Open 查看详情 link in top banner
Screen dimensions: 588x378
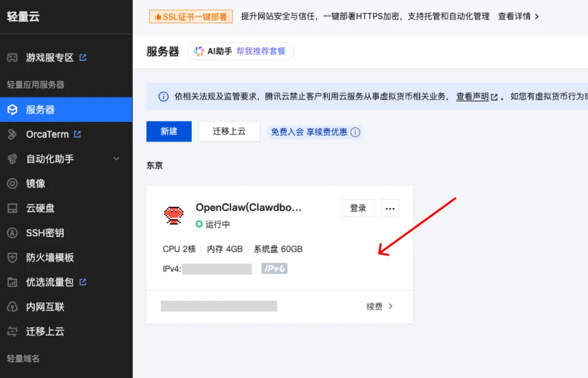[x=514, y=16]
